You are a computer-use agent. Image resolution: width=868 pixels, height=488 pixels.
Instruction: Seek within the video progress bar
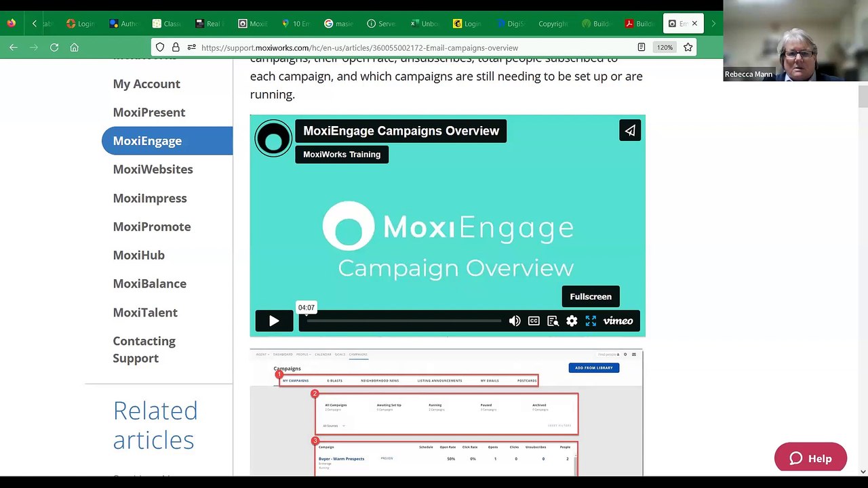tap(403, 321)
